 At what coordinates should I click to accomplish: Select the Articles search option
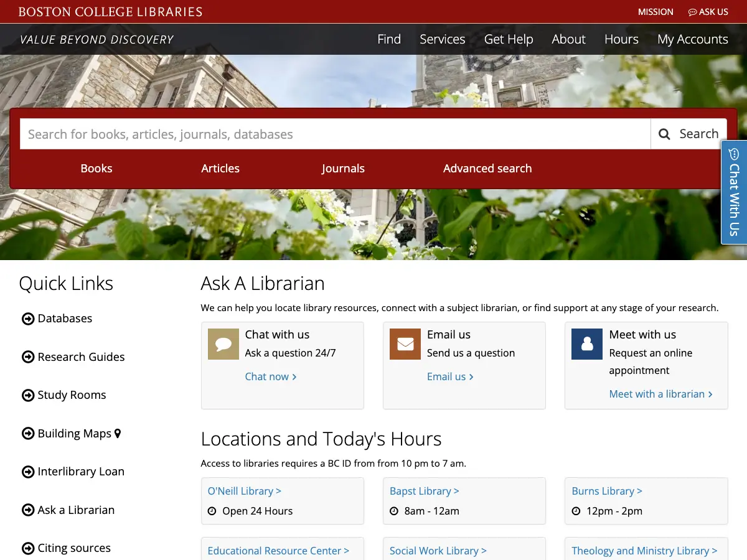pos(220,169)
